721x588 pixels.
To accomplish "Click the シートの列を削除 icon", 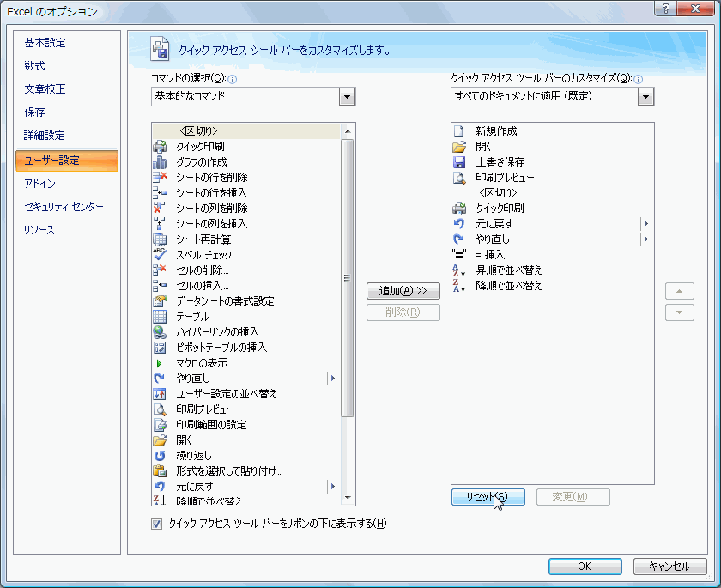I will (160, 209).
